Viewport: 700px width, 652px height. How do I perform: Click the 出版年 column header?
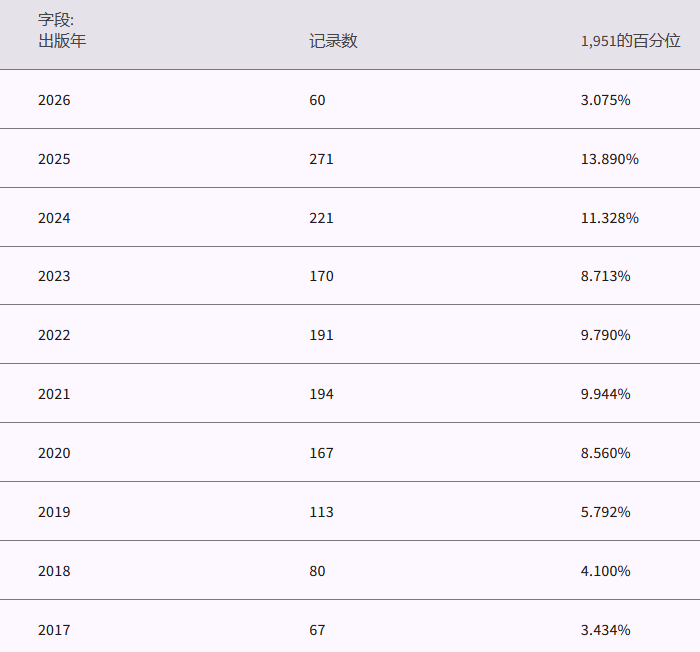pyautogui.click(x=62, y=41)
